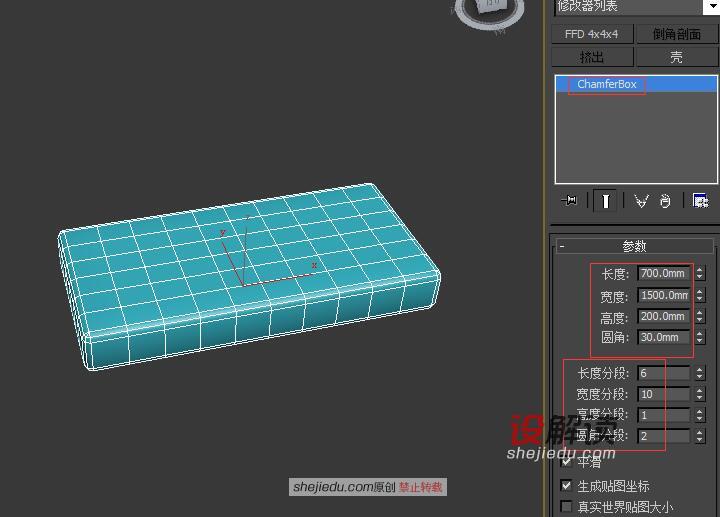Toggle Show End Result icon
Screen dimensions: 720x517
pos(605,201)
